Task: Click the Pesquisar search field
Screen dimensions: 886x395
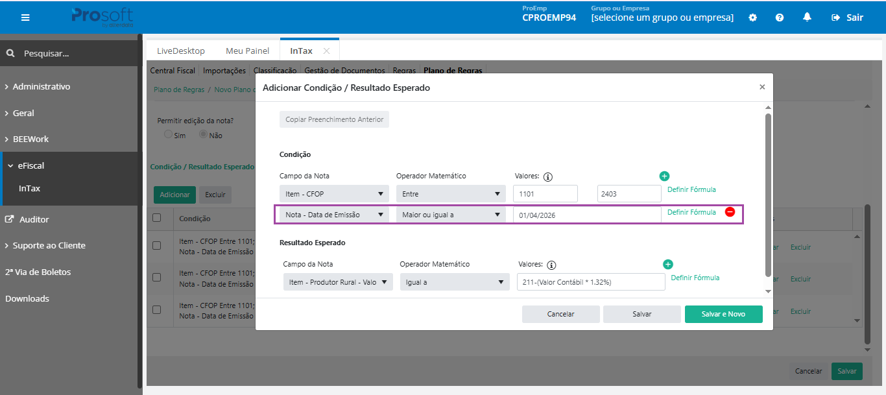Action: [68, 54]
